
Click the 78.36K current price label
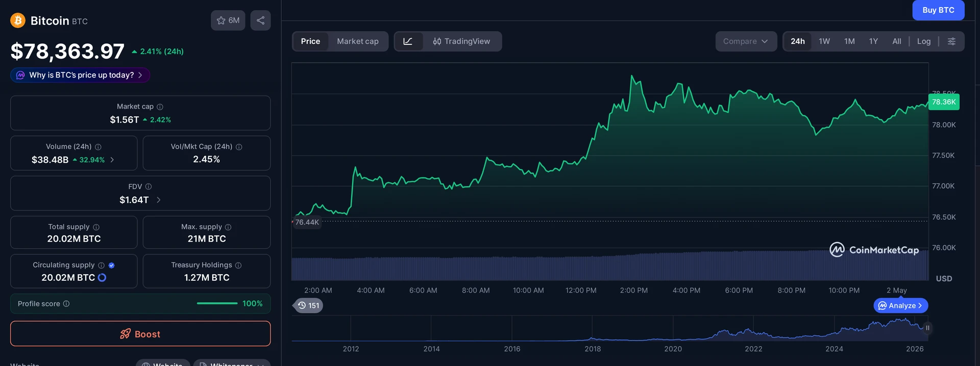click(x=944, y=102)
